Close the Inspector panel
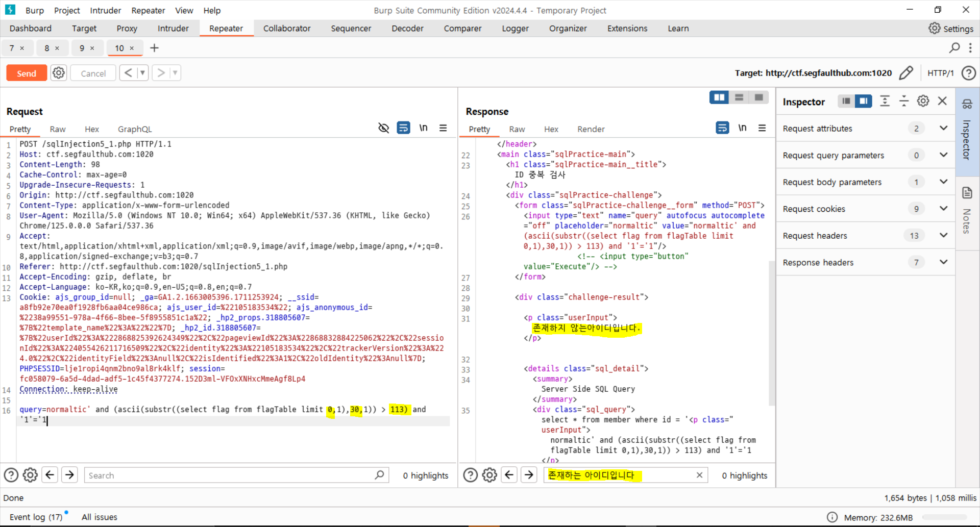This screenshot has width=980, height=527. pyautogui.click(x=943, y=101)
